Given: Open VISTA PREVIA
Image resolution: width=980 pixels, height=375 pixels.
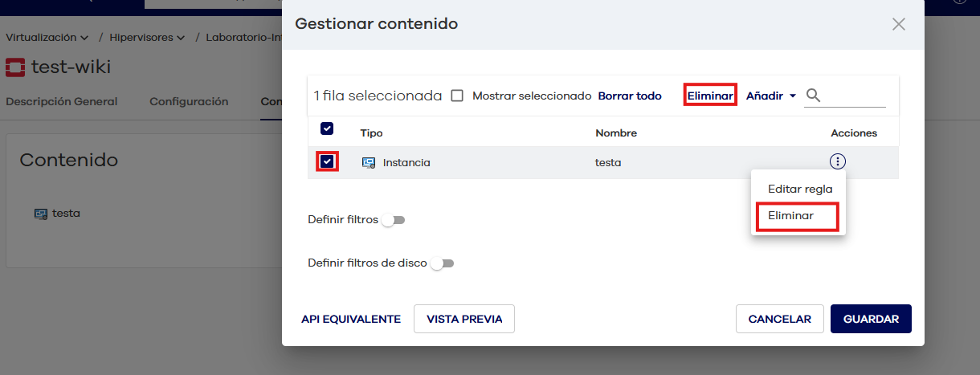Looking at the screenshot, I should tap(464, 319).
